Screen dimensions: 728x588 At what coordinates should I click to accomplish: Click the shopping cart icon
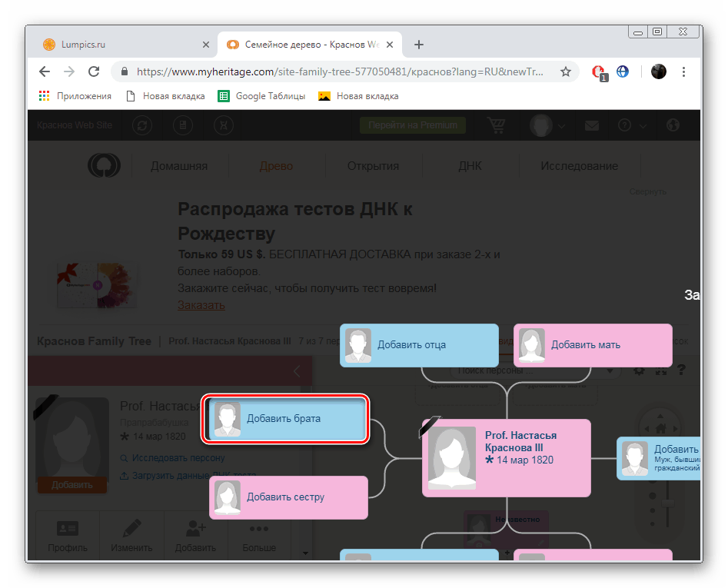pyautogui.click(x=496, y=125)
